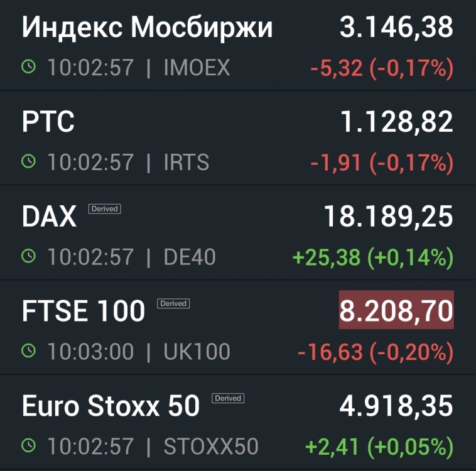Click the IRTS ticker symbol
This screenshot has width=476, height=471.
[x=187, y=163]
